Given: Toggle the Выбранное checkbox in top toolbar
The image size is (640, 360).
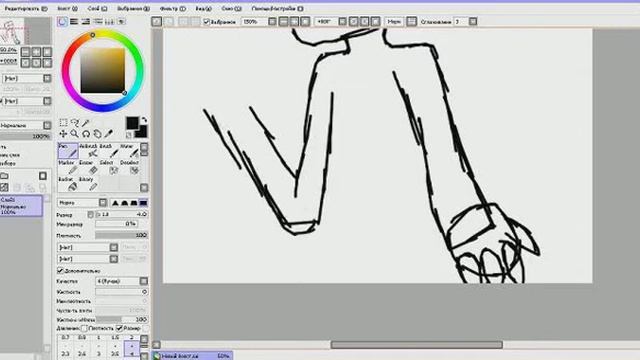Looking at the screenshot, I should coord(207,22).
